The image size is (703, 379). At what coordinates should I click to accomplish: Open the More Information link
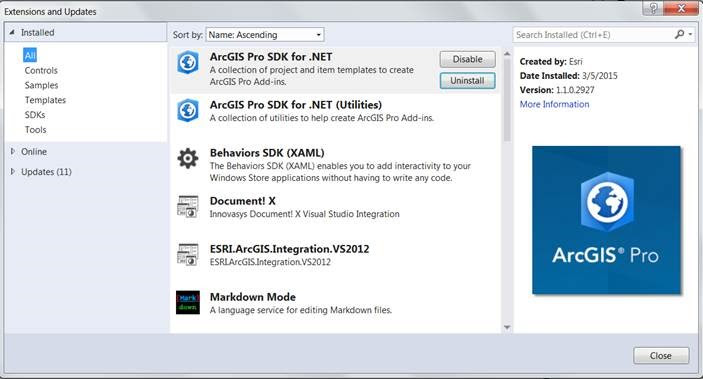click(x=555, y=104)
